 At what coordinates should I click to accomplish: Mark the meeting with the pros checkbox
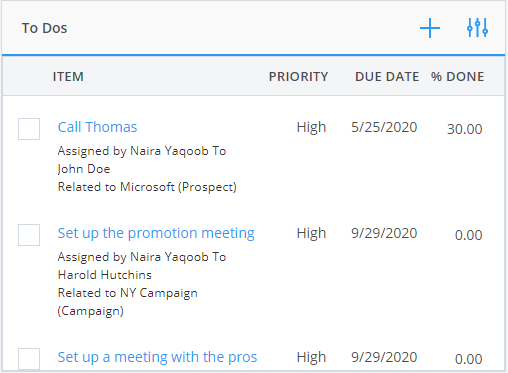click(x=29, y=359)
